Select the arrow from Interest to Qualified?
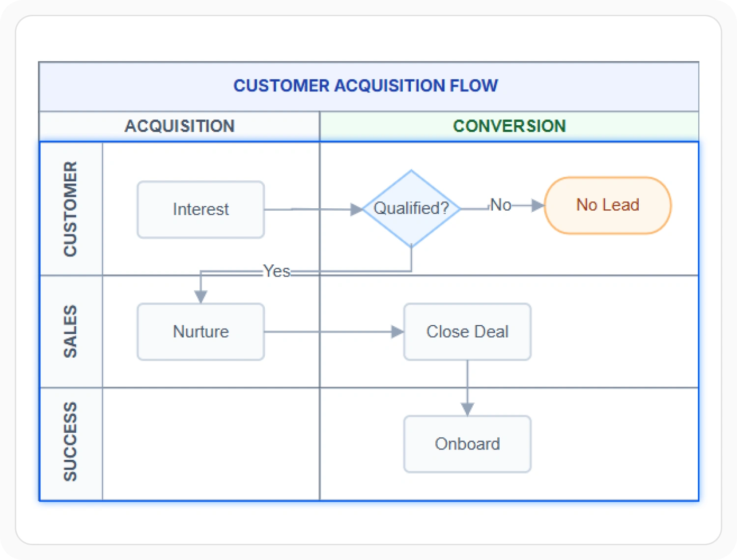This screenshot has width=737, height=560. click(313, 210)
